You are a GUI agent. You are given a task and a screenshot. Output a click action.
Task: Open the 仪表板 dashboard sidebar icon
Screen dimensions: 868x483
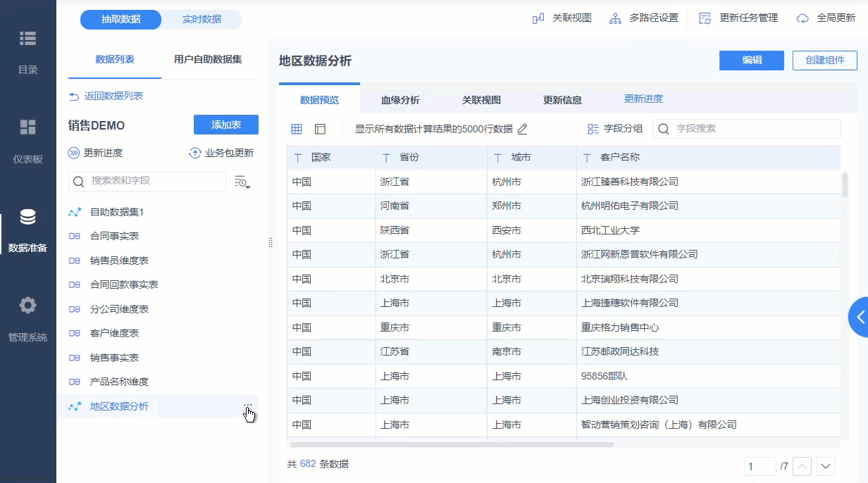click(27, 127)
